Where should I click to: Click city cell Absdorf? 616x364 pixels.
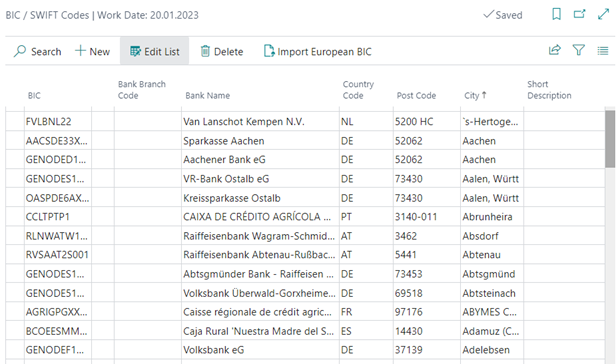coord(492,236)
